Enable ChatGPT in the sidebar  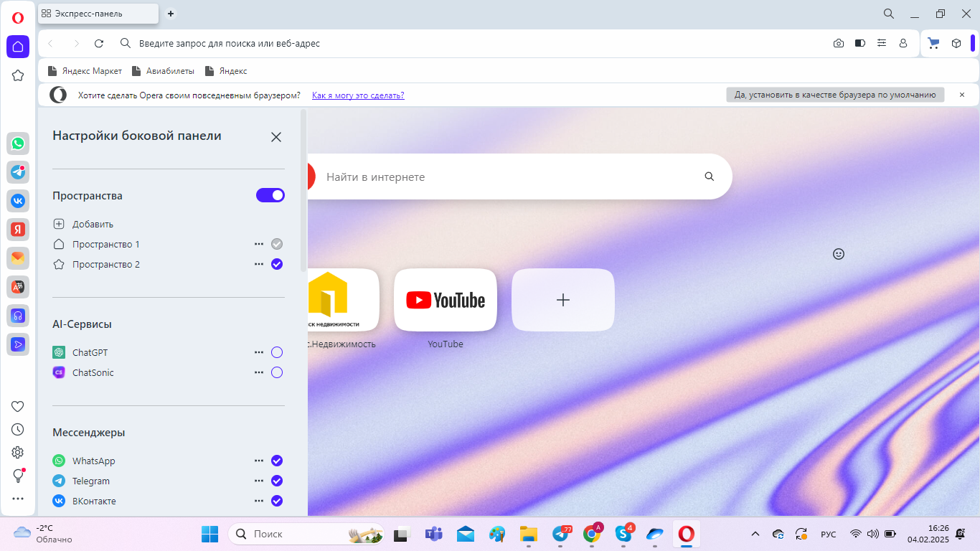click(277, 352)
